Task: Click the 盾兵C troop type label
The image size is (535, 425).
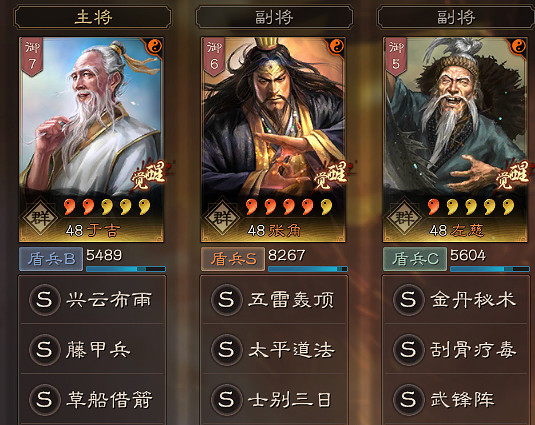Action: pos(415,259)
